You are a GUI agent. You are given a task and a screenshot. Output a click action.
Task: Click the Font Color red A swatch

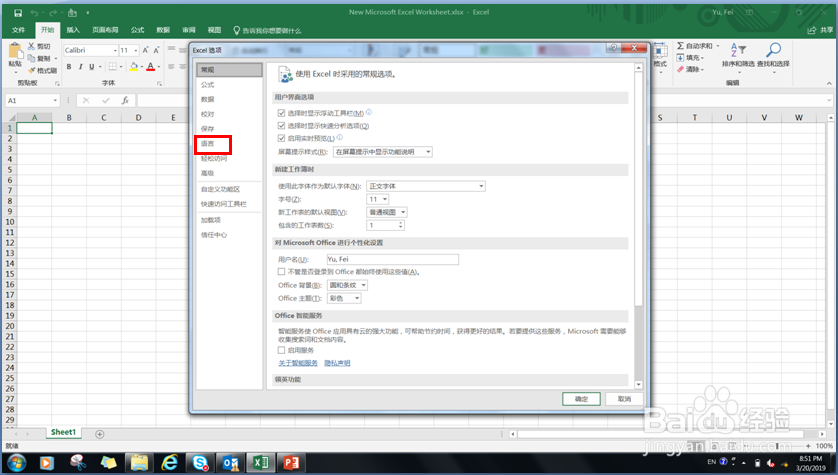pyautogui.click(x=151, y=66)
